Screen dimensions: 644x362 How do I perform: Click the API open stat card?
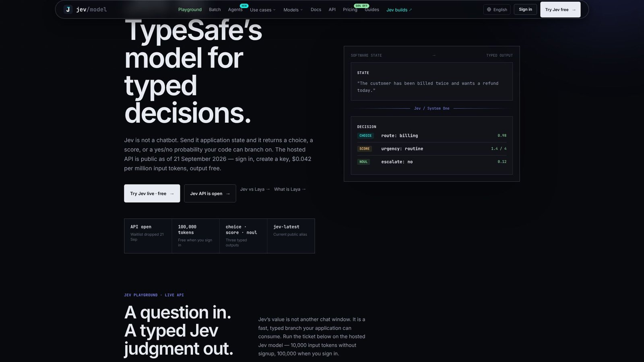click(148, 236)
